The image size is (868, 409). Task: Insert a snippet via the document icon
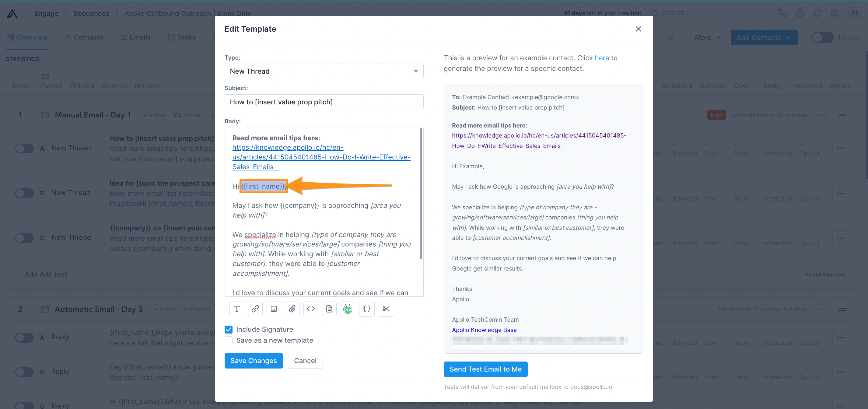coord(329,309)
